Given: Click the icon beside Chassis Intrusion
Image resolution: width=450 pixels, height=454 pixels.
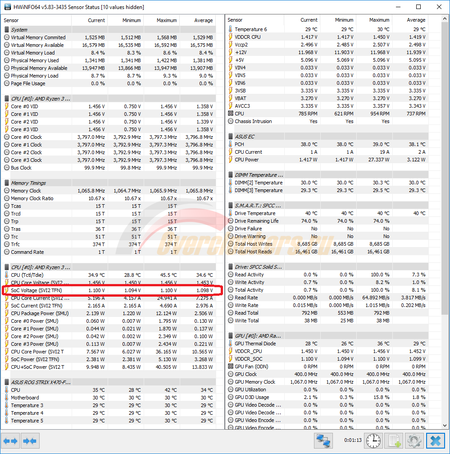Looking at the screenshot, I should (231, 121).
